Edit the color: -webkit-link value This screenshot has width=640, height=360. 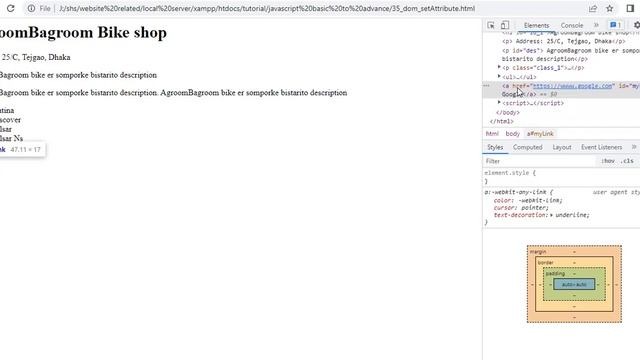click(x=540, y=200)
